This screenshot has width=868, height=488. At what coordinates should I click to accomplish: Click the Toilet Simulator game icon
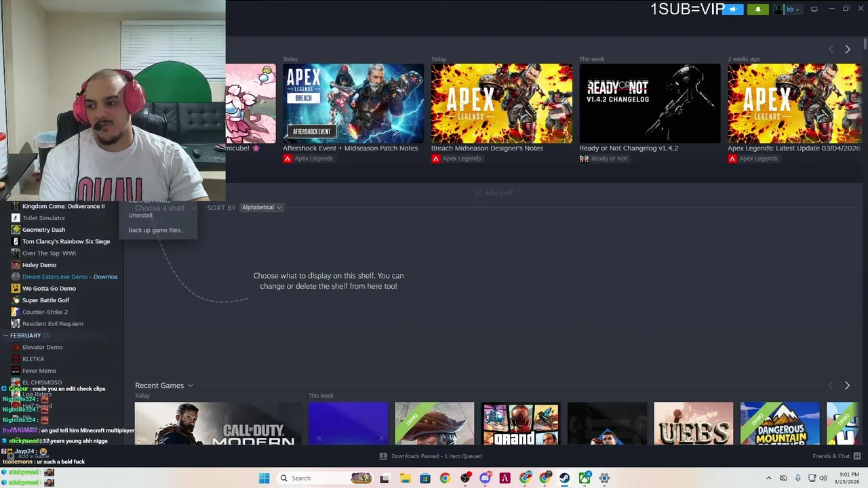pyautogui.click(x=16, y=218)
